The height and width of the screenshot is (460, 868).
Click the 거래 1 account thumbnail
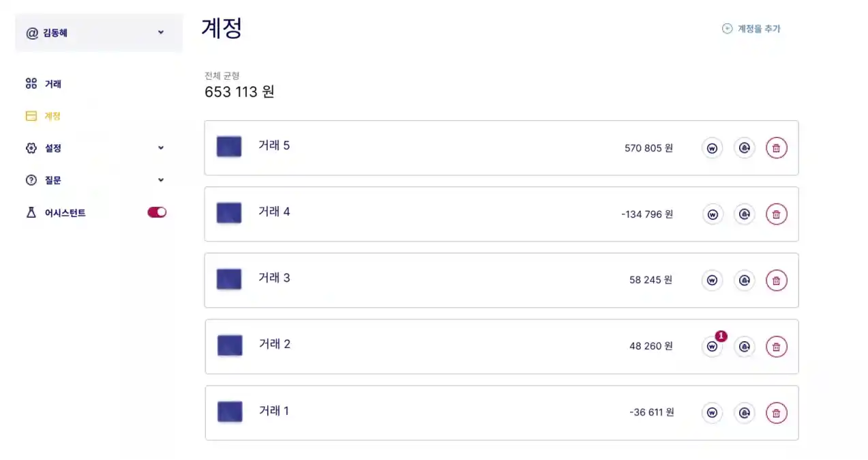pos(230,412)
